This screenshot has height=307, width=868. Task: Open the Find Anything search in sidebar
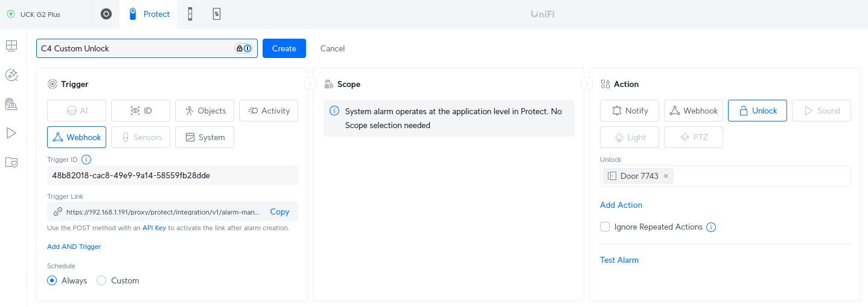tap(11, 74)
